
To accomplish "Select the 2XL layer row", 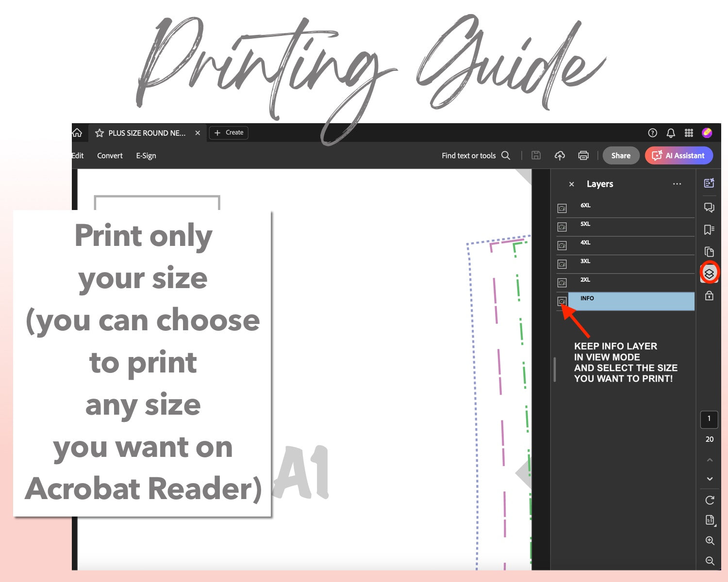I will [x=631, y=282].
